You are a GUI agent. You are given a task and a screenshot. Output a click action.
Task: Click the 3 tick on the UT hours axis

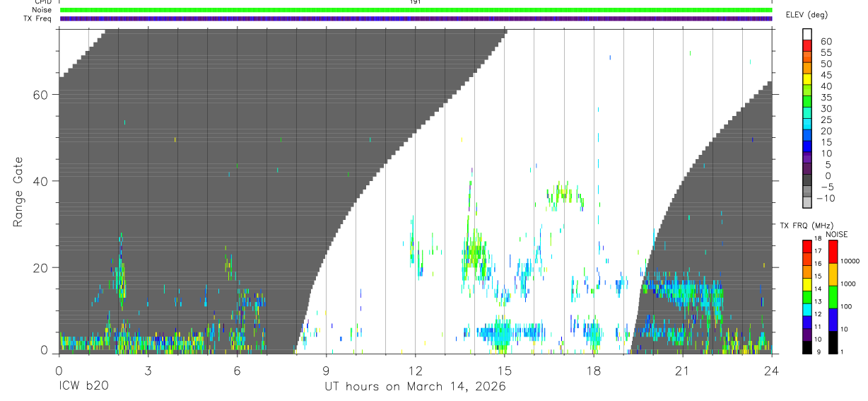point(148,370)
